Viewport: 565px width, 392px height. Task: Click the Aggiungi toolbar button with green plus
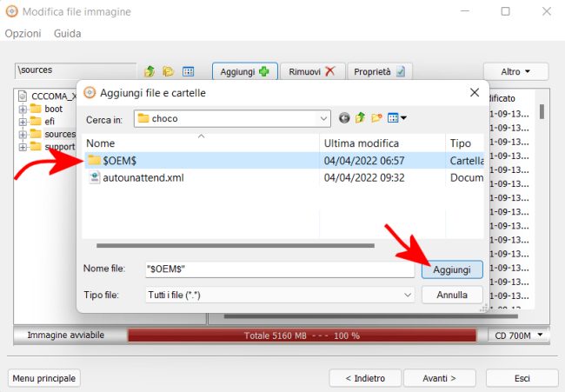(x=245, y=71)
